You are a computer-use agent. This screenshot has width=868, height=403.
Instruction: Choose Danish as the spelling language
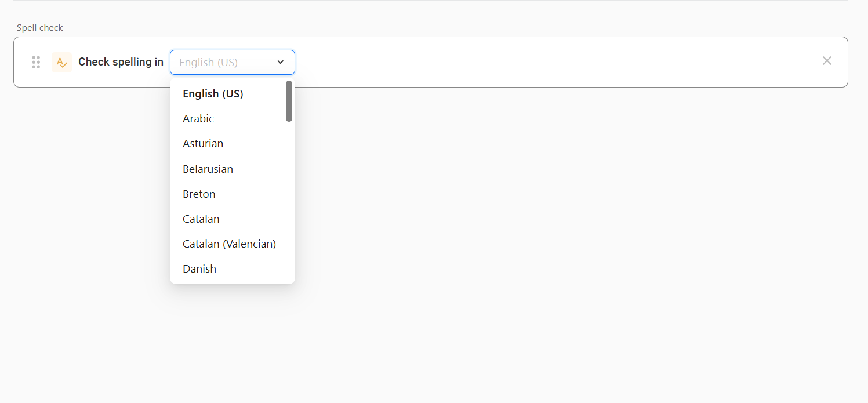click(199, 269)
